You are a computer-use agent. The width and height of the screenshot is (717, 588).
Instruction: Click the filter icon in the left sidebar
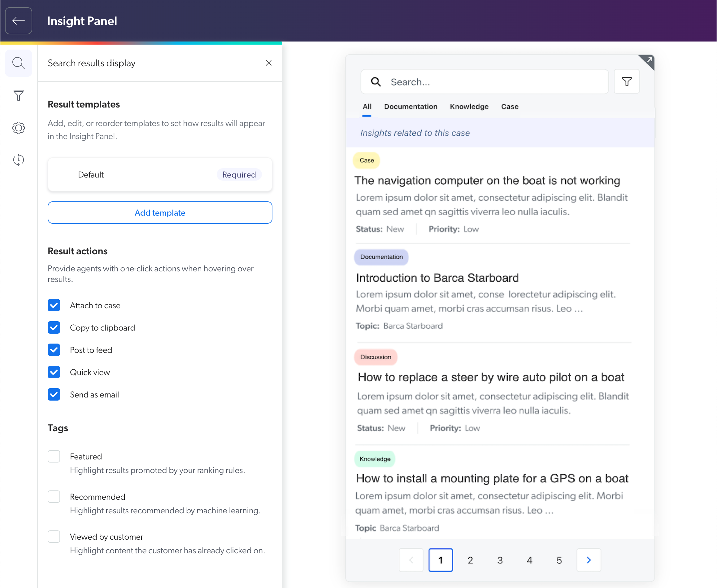pos(19,95)
